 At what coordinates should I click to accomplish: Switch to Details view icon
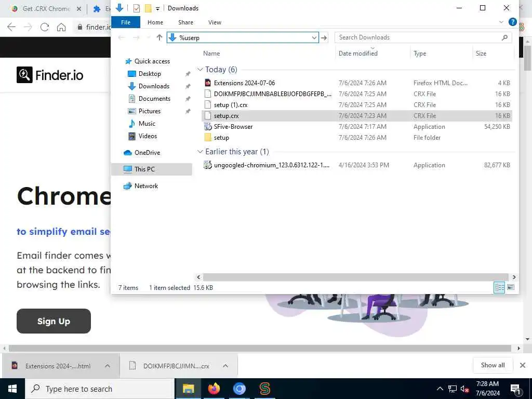[x=499, y=288]
